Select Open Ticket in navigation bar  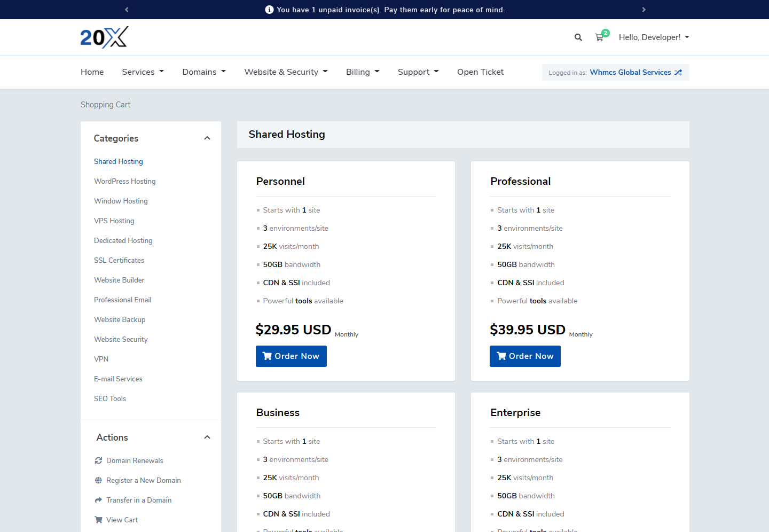pos(480,72)
